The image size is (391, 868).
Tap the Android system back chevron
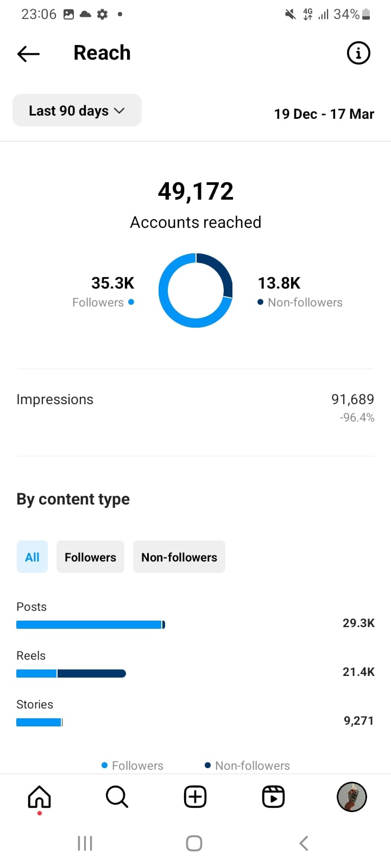(304, 843)
